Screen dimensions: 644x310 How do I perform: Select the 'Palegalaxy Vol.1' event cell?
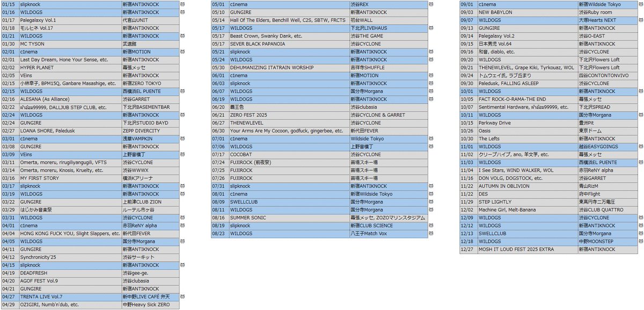tap(70, 20)
